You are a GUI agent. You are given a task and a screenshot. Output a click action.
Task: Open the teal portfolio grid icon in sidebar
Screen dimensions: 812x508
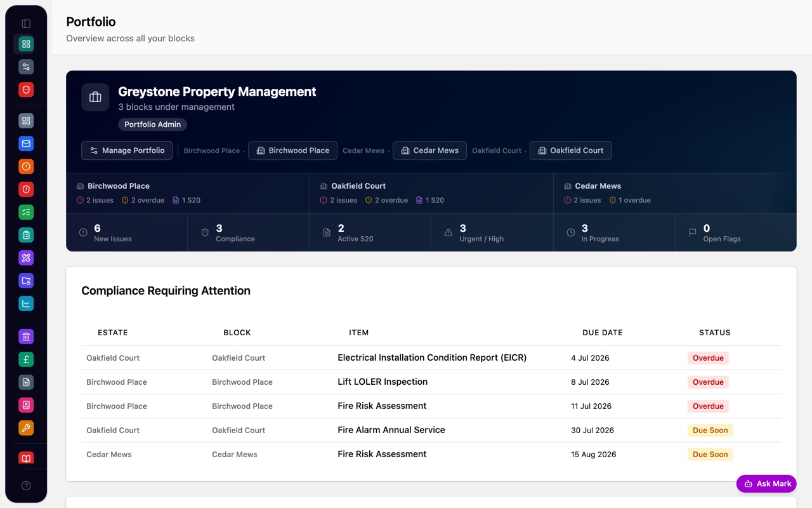[26, 44]
